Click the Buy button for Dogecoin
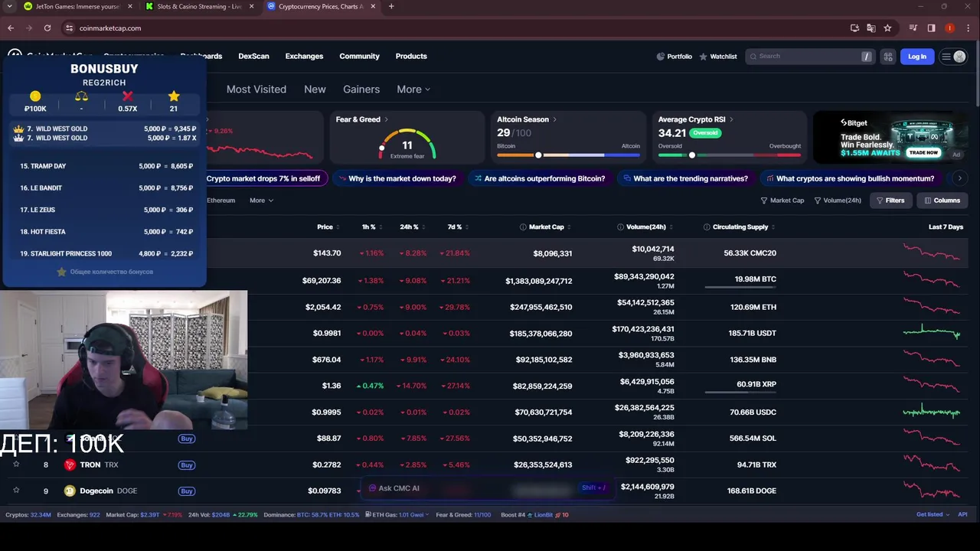The height and width of the screenshot is (551, 980). click(x=187, y=491)
